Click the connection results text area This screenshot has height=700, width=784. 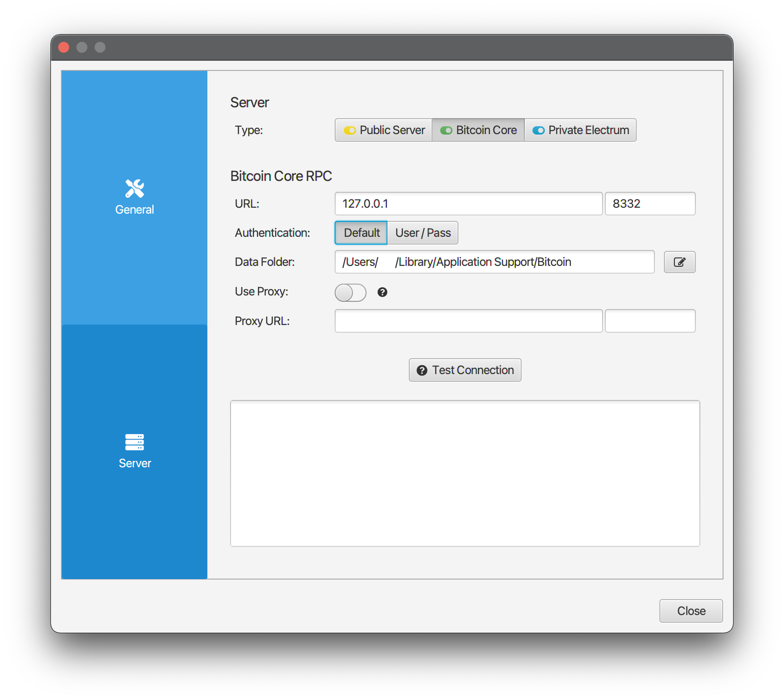[465, 473]
